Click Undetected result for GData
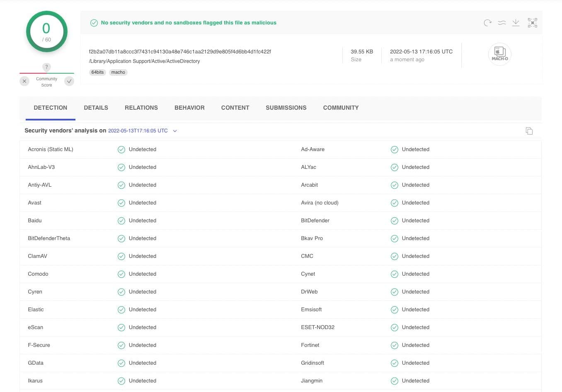Image resolution: width=562 pixels, height=392 pixels. click(x=143, y=363)
